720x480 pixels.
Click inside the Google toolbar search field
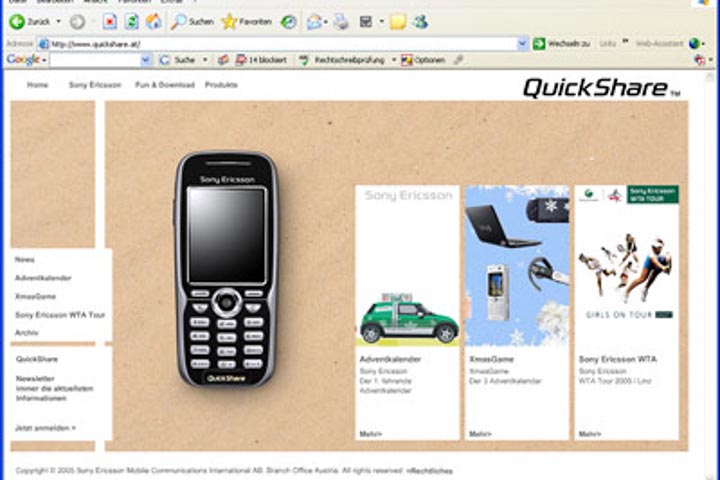coord(95,60)
